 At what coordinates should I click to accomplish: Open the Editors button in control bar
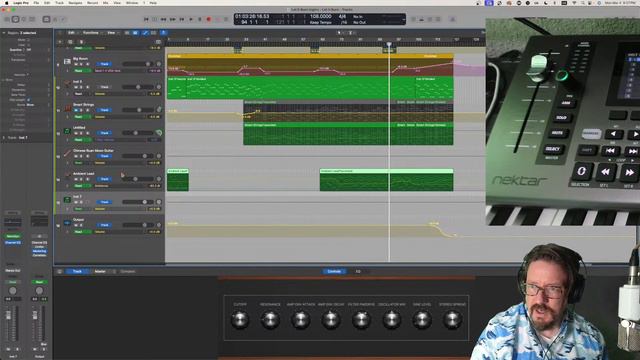63,19
